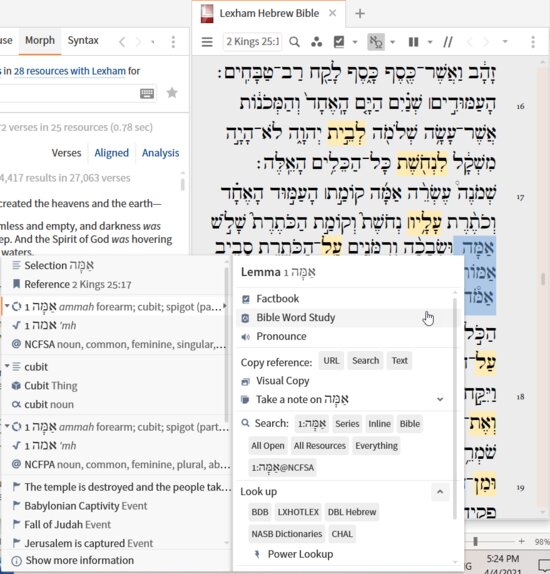Open the multiview dropdown arrow
The width and height of the screenshot is (550, 574).
pyautogui.click(x=430, y=42)
